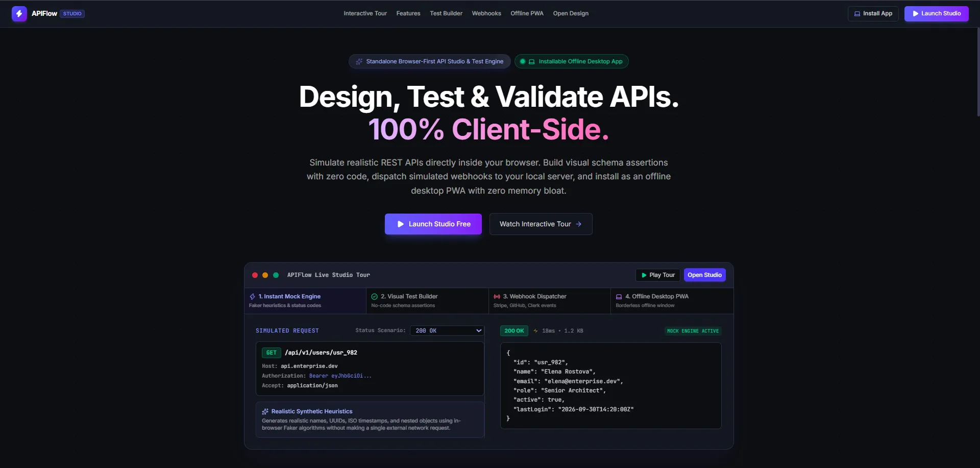
Task: Click the checkmark circle icon of Visual Test Builder
Action: [x=375, y=297]
